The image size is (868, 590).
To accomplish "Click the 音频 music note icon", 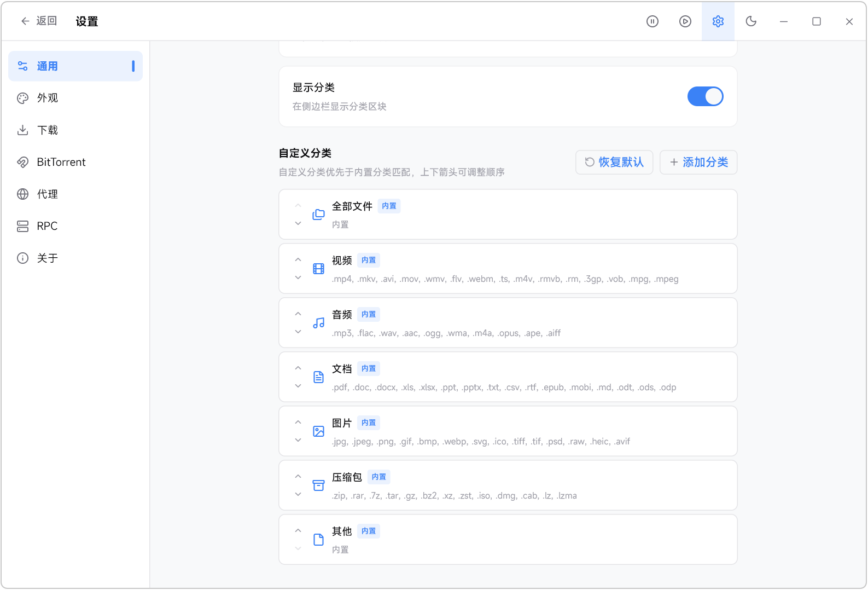I will [318, 323].
